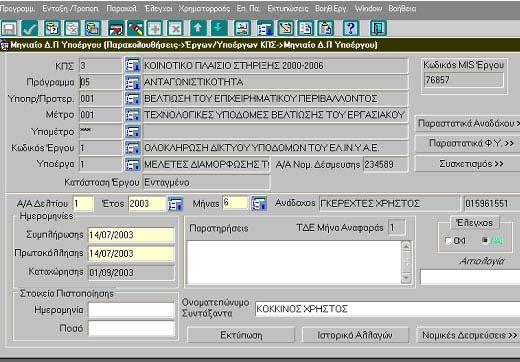Click the Ανάδοχος value ΓΚΕΡΕΧΤΕΣ ΧΡΗΣΤΟΣ

click(389, 204)
